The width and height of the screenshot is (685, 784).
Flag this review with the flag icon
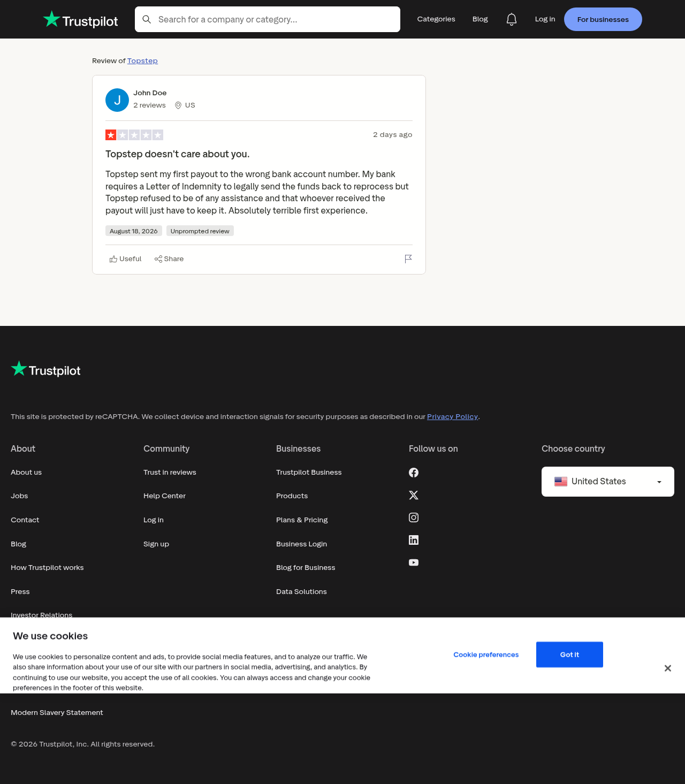tap(408, 259)
